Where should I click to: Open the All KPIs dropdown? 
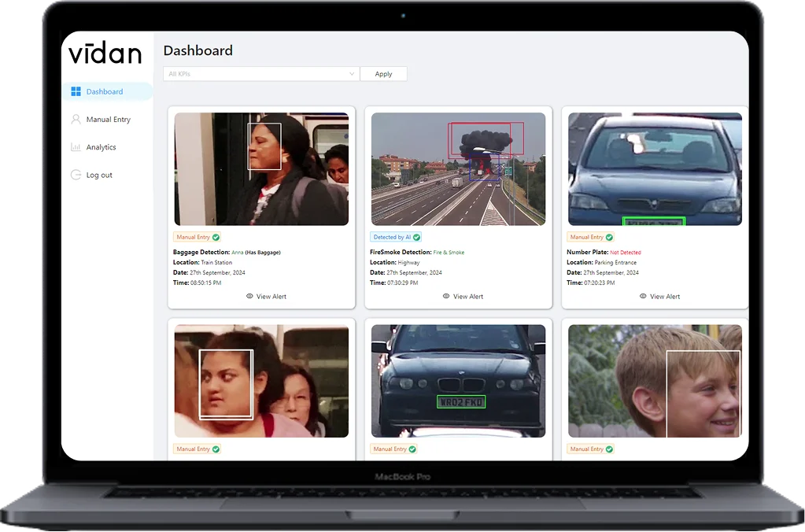(260, 74)
